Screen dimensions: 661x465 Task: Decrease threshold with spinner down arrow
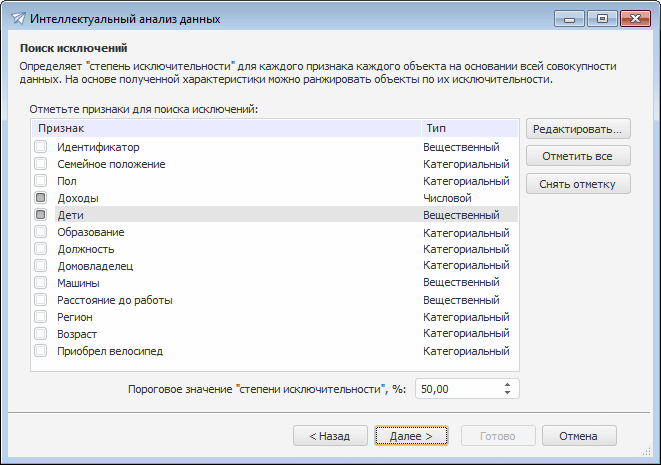click(508, 393)
